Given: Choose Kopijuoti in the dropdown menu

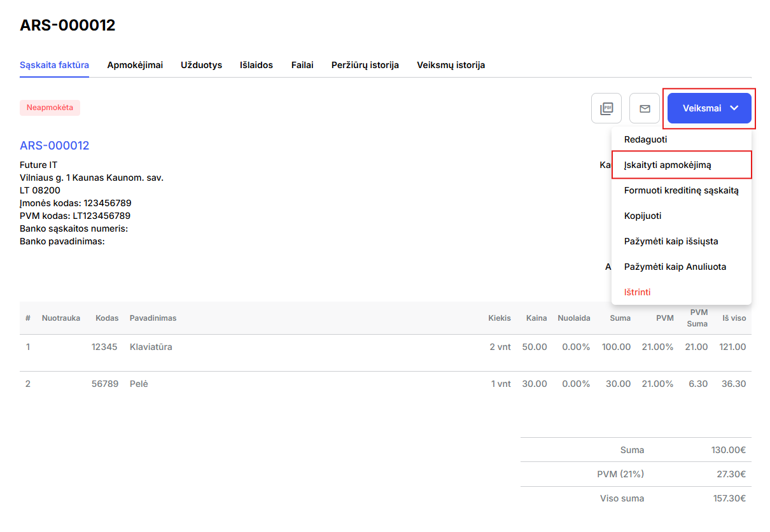Looking at the screenshot, I should (682, 216).
